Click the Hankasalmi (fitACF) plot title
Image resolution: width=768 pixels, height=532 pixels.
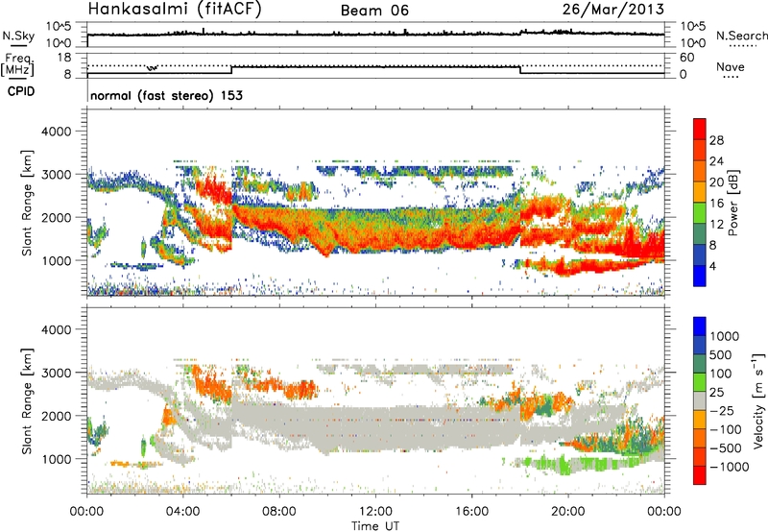(175, 10)
